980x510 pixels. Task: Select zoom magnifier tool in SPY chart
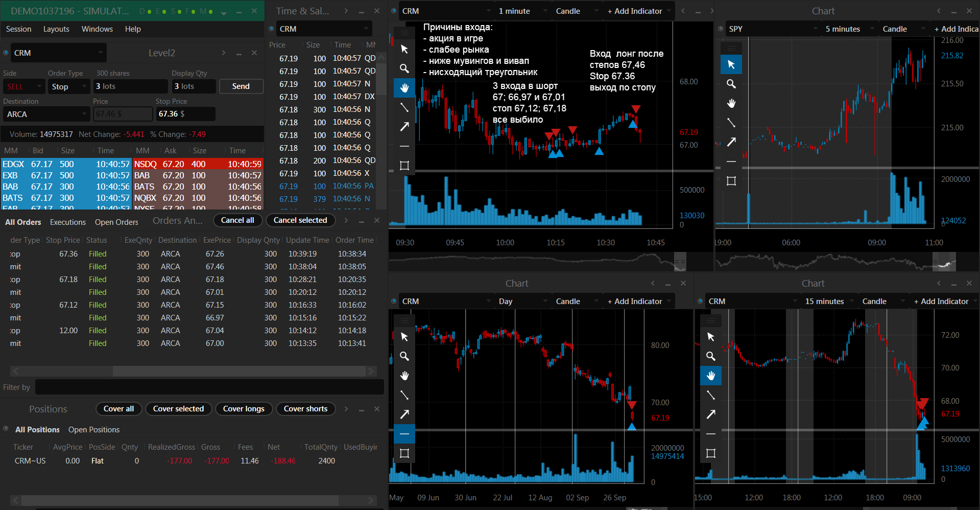coord(731,84)
